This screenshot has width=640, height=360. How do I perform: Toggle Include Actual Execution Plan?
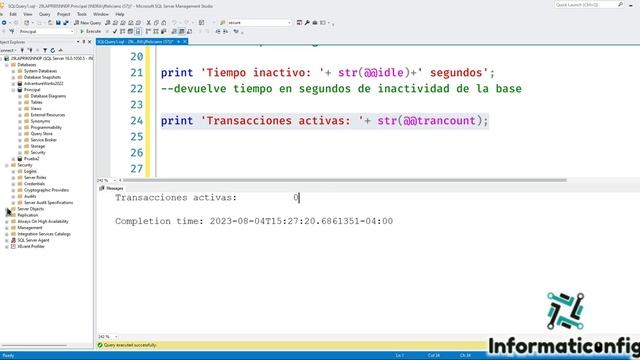coord(148,31)
